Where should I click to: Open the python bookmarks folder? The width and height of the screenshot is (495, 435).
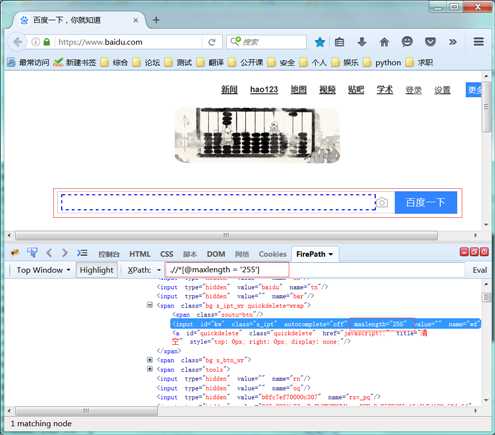(382, 62)
